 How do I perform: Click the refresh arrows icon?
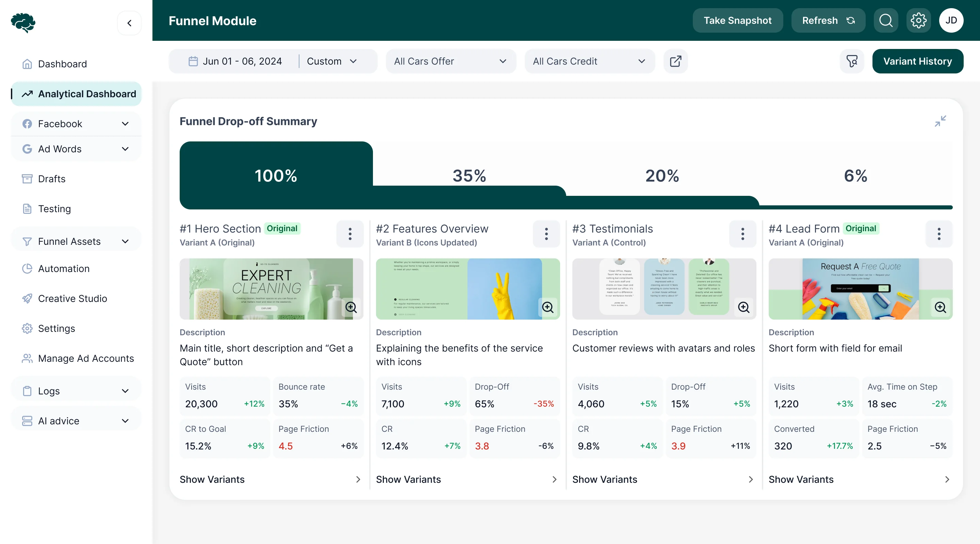pyautogui.click(x=851, y=20)
